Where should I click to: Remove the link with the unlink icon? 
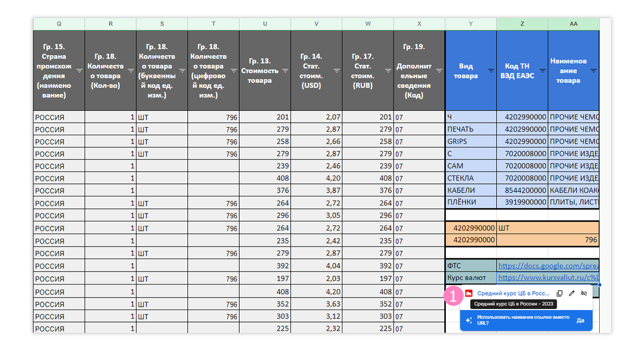584,293
